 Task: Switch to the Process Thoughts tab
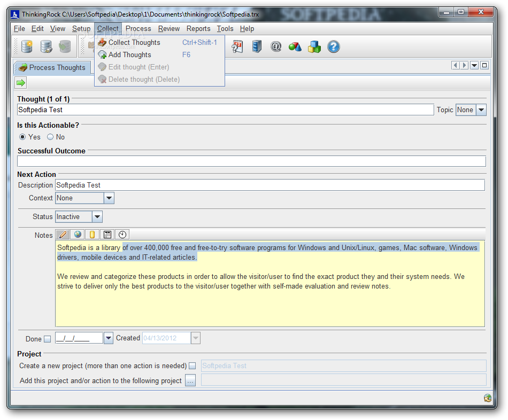[x=52, y=68]
